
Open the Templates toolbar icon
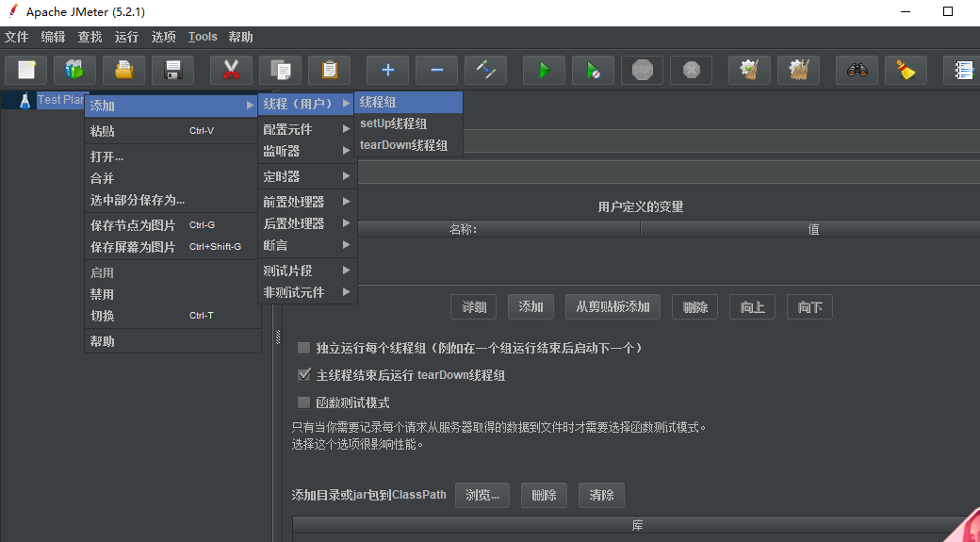(75, 70)
